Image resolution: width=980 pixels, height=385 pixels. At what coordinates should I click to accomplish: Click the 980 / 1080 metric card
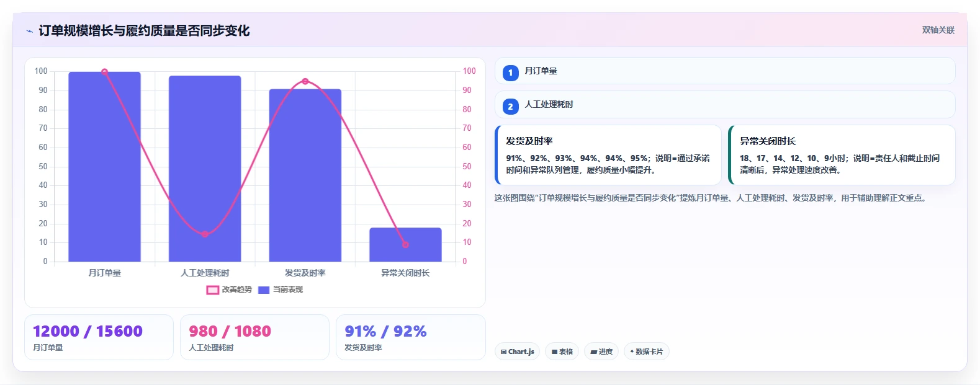pos(254,337)
